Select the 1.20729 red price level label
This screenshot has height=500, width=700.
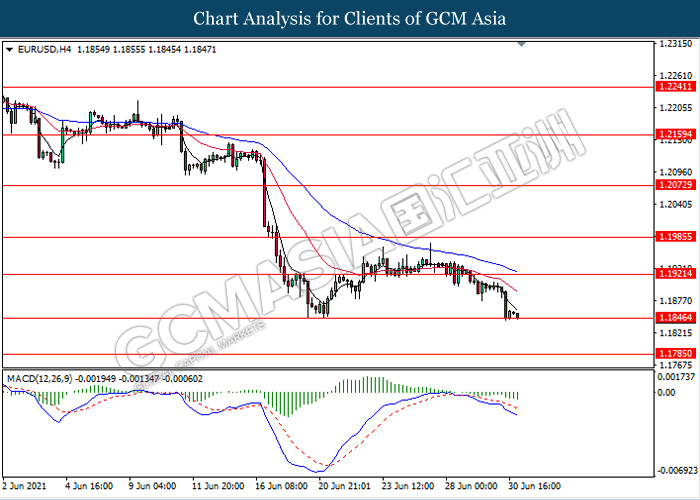pos(675,185)
